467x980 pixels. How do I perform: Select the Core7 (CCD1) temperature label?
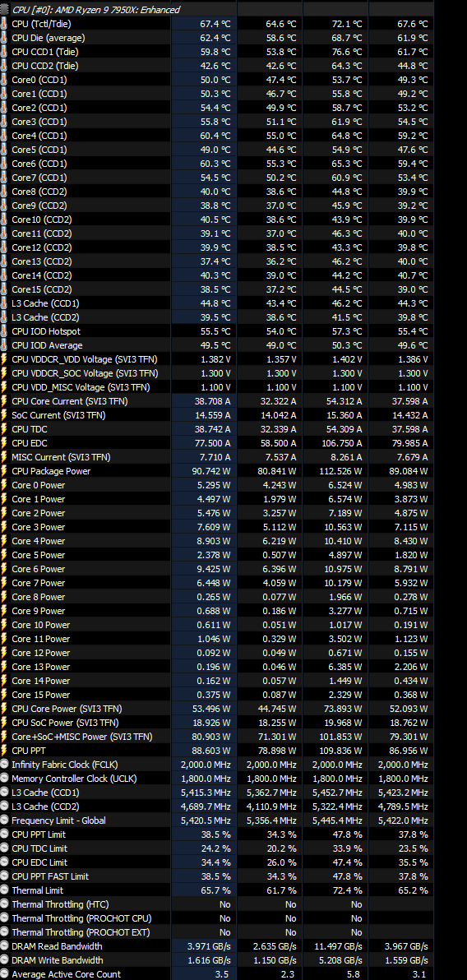39,178
